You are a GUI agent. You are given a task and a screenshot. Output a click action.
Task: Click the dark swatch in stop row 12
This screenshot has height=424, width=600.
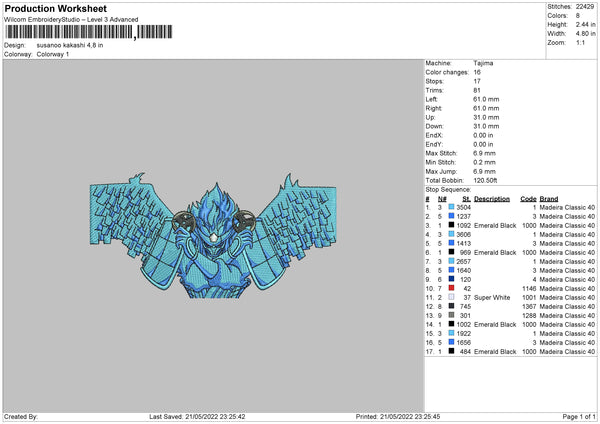pyautogui.click(x=452, y=306)
